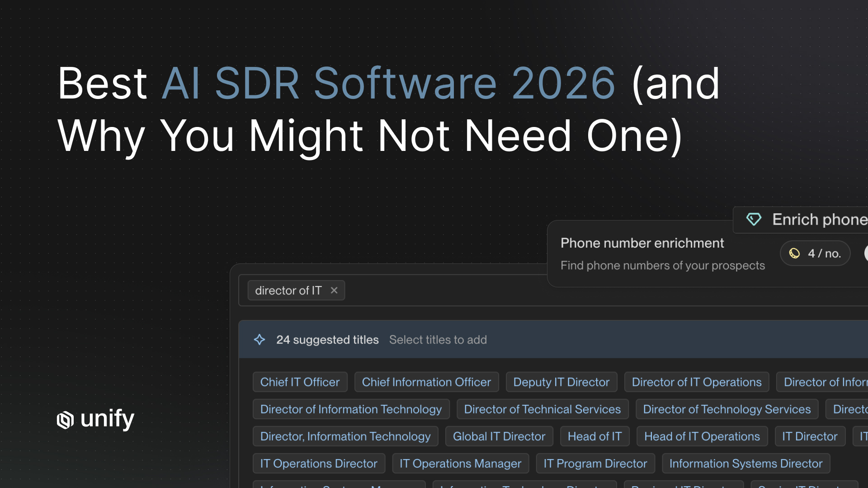Choose 'Director of Technology Services' chip
The height and width of the screenshot is (488, 868).
point(726,409)
